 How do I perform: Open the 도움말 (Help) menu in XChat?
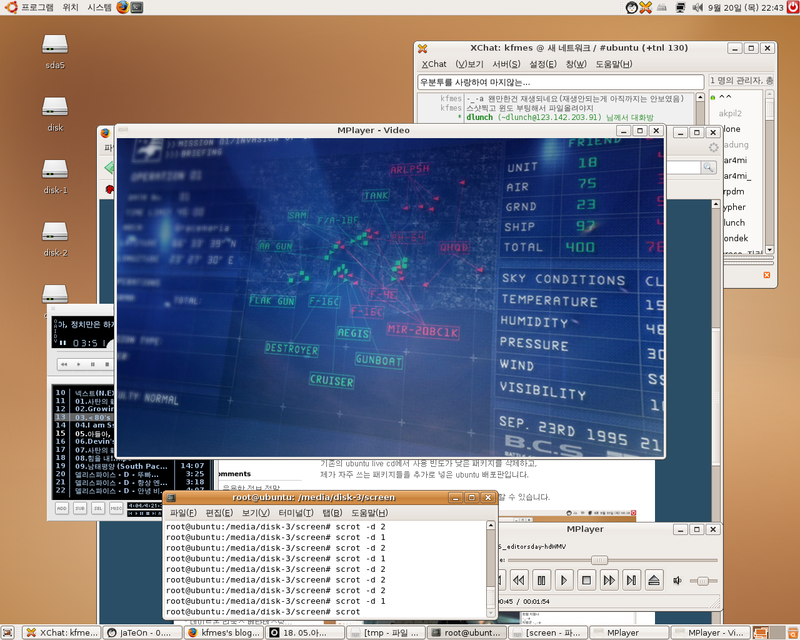click(614, 64)
